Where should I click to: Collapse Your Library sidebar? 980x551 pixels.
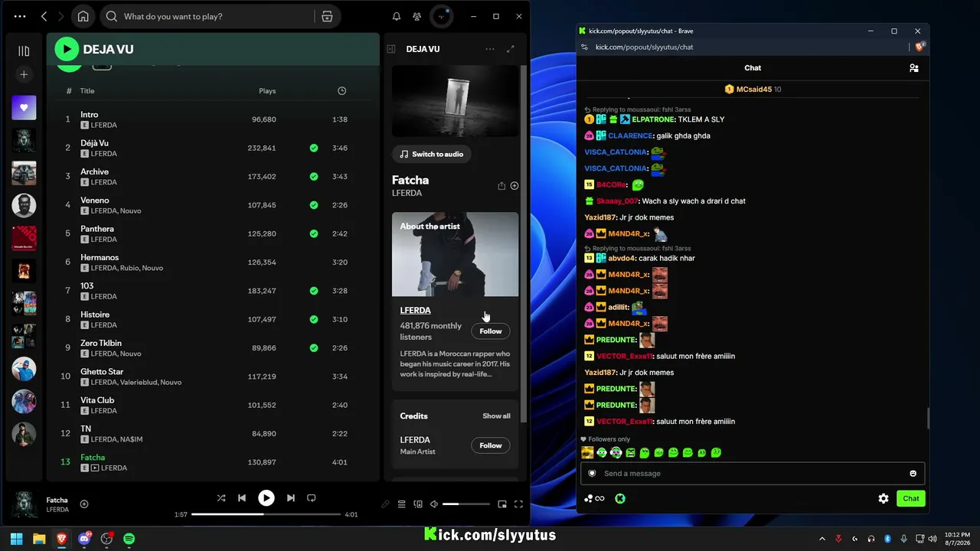pyautogui.click(x=24, y=51)
